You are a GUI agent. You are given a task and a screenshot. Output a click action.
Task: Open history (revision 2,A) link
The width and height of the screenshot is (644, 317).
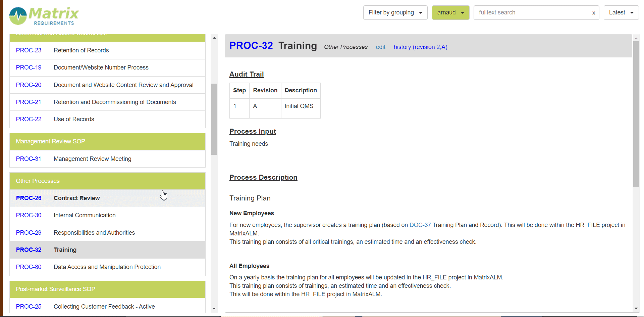click(420, 47)
